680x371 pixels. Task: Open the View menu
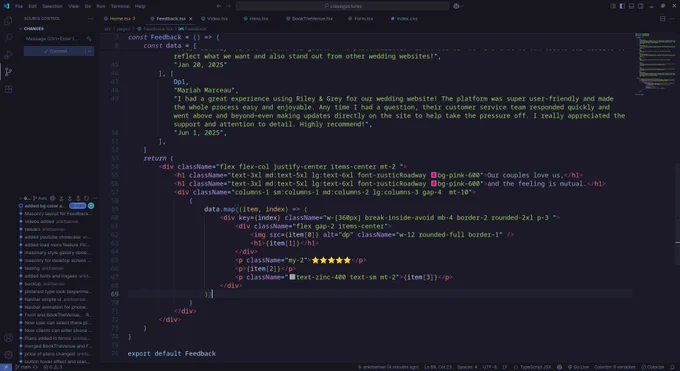(x=74, y=6)
